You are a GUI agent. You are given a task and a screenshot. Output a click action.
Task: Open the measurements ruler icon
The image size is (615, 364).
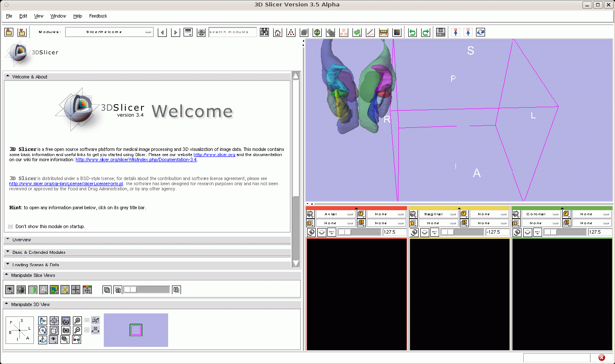click(x=383, y=32)
